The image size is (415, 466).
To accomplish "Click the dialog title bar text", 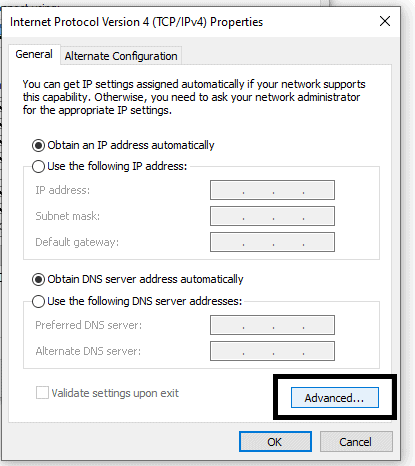I will (136, 22).
